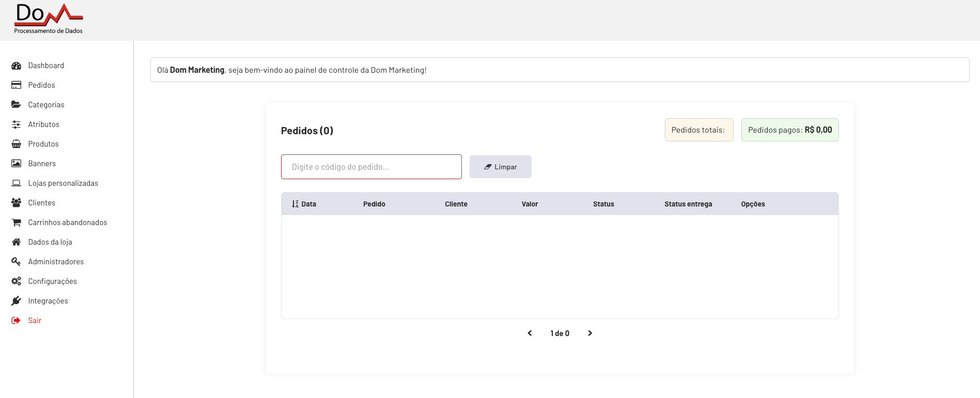The image size is (980, 398).
Task: Click the Dom Processamento de Dados logo
Action: click(x=49, y=19)
